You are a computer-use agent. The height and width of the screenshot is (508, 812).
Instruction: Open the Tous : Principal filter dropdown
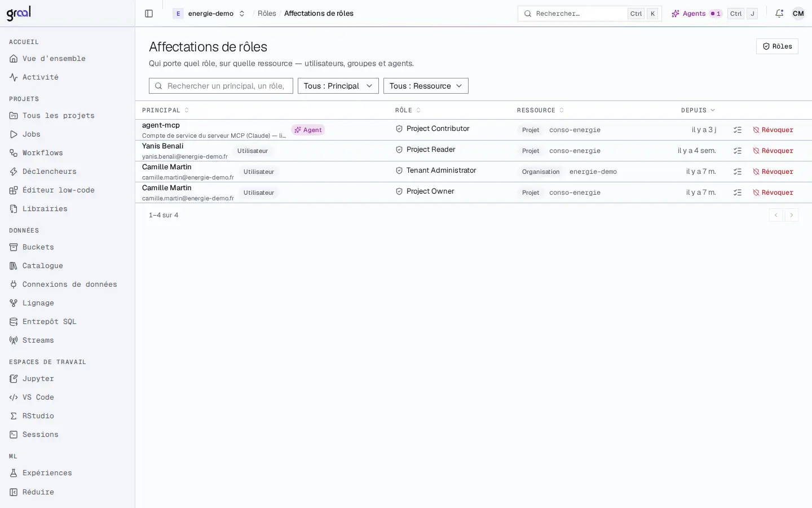point(338,86)
